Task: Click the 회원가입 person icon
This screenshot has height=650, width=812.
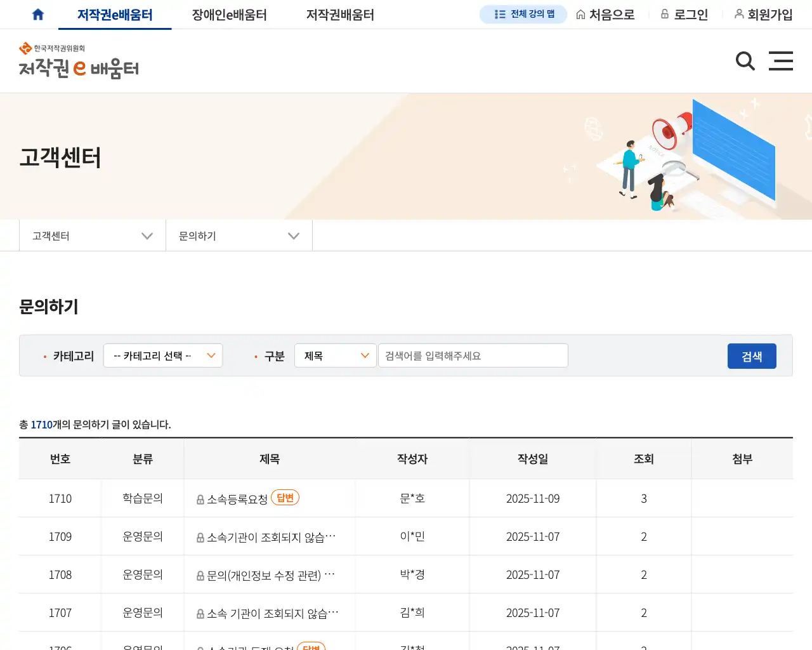Action: pos(740,14)
